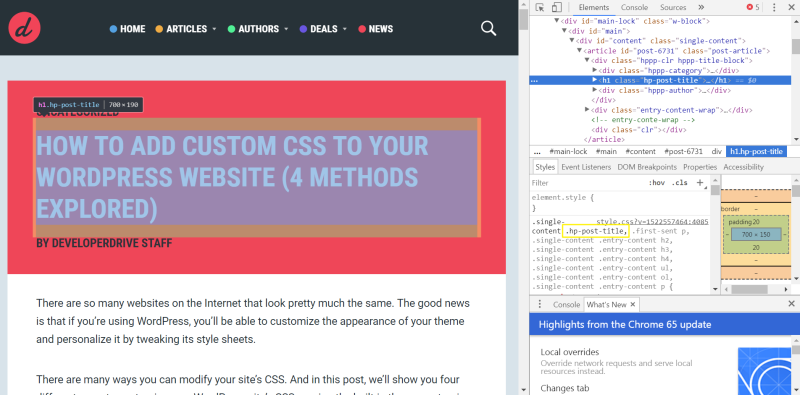This screenshot has height=395, width=800.
Task: Click the 700 × 150 content box in box model
Action: point(756,235)
